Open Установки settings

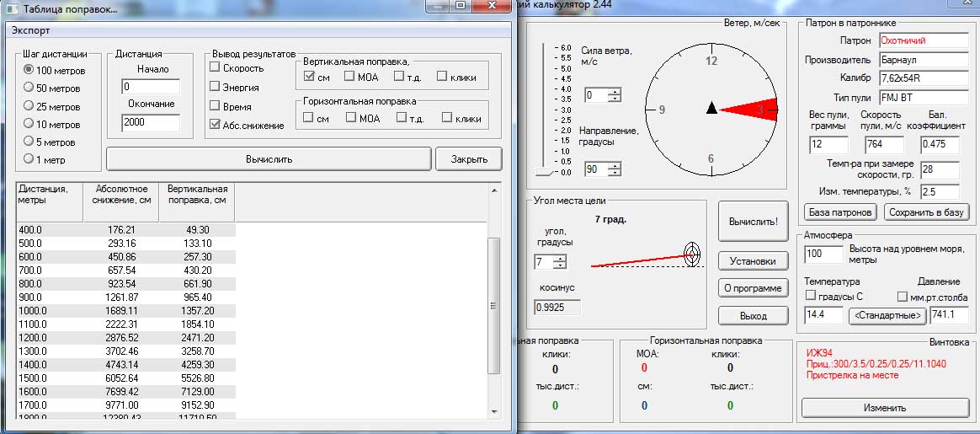pos(754,261)
